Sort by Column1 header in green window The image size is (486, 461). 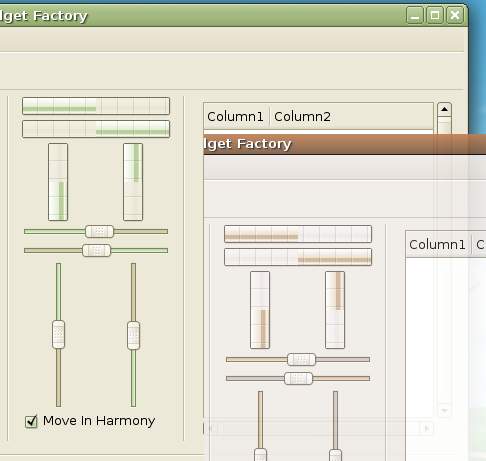tap(236, 116)
